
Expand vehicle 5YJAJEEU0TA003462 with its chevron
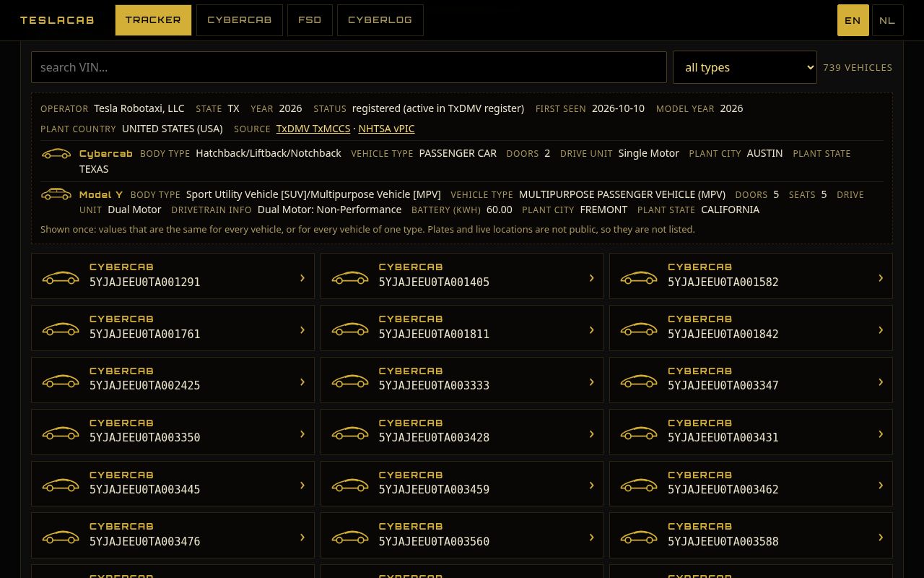click(x=881, y=486)
